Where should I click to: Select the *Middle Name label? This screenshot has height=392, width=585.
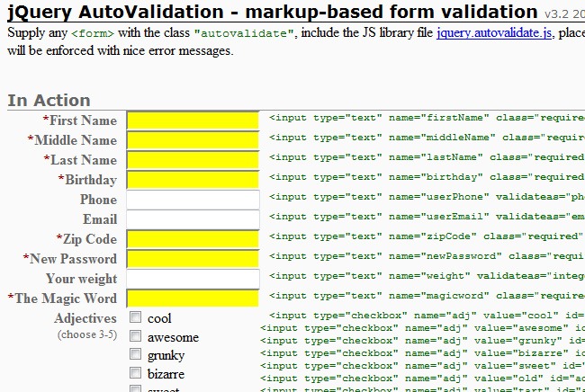72,140
